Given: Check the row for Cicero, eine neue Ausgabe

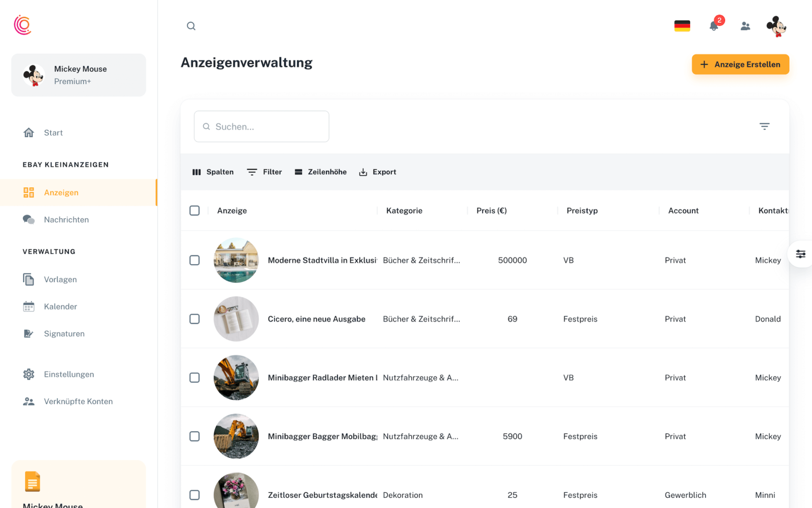Looking at the screenshot, I should [x=194, y=319].
